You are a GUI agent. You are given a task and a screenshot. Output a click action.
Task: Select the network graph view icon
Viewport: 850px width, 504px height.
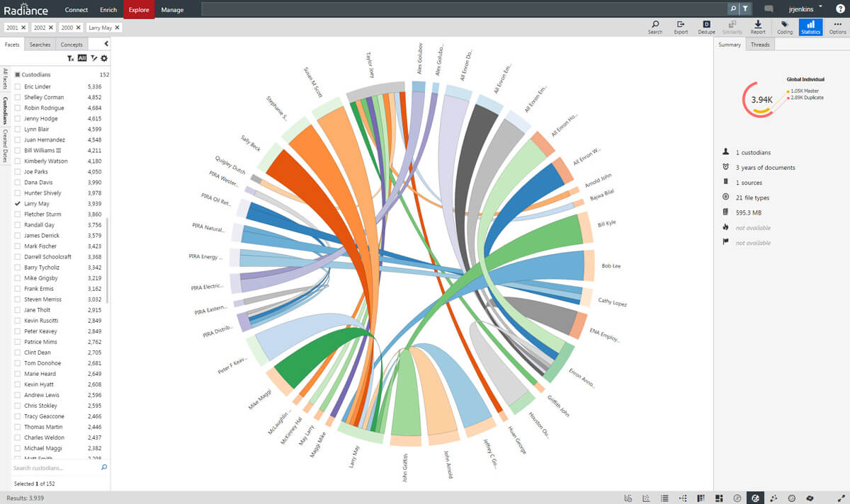[x=773, y=498]
